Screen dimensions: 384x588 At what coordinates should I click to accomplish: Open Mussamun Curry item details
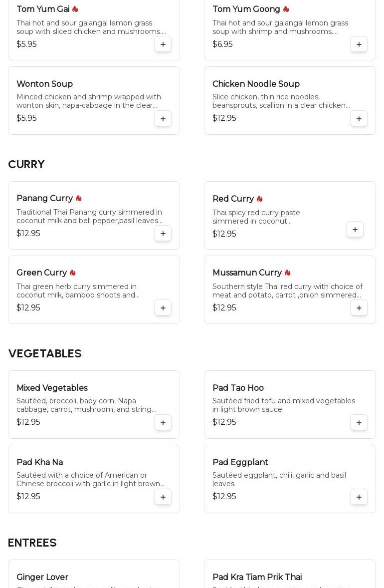(x=247, y=273)
